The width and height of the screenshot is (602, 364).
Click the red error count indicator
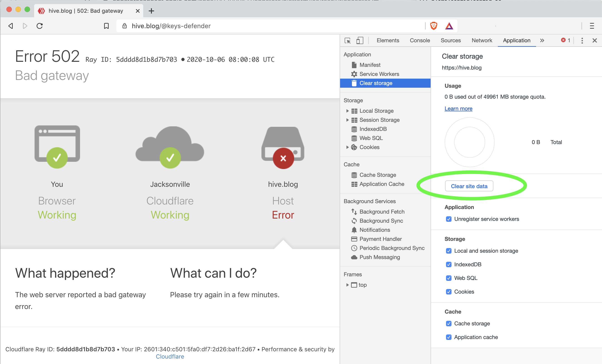[x=566, y=40]
